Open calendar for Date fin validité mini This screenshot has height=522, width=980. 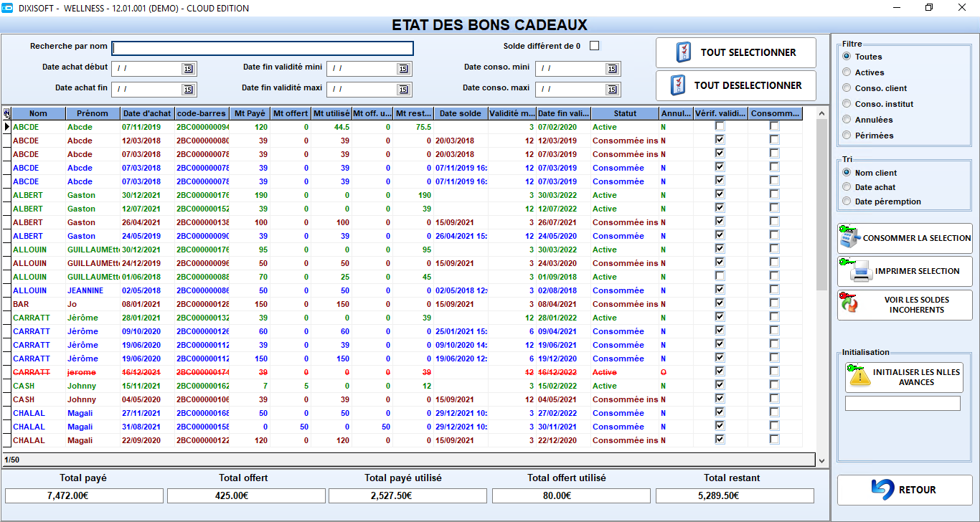click(x=403, y=69)
